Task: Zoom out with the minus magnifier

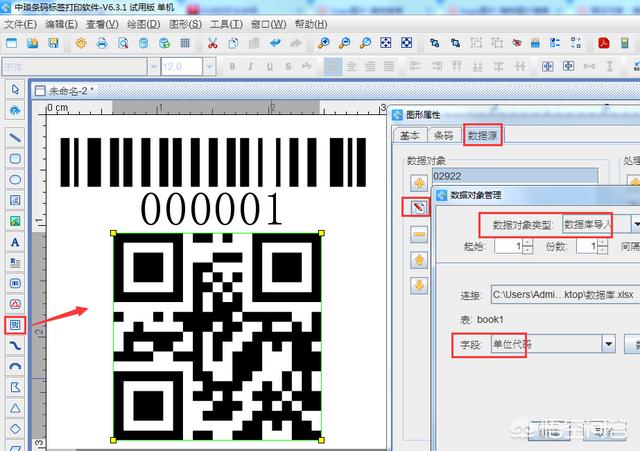Action: (x=344, y=42)
